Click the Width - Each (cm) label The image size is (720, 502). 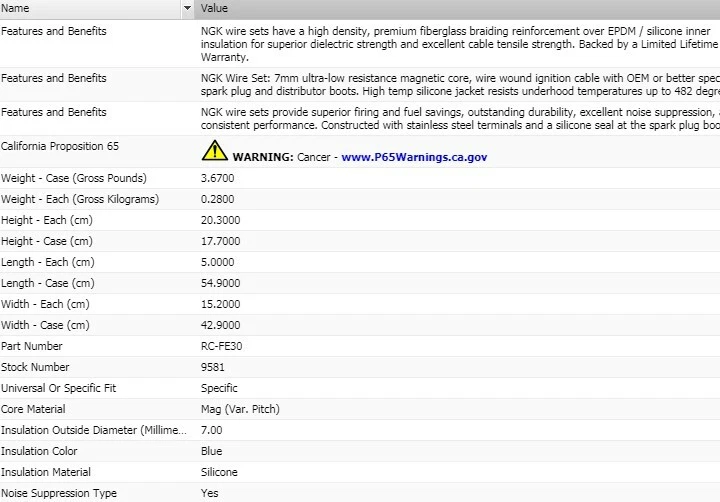click(45, 305)
